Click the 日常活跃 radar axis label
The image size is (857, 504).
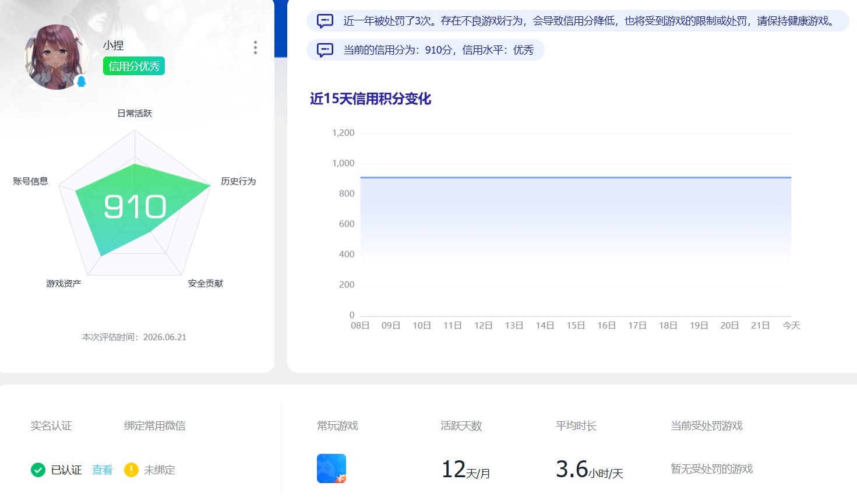(x=135, y=113)
